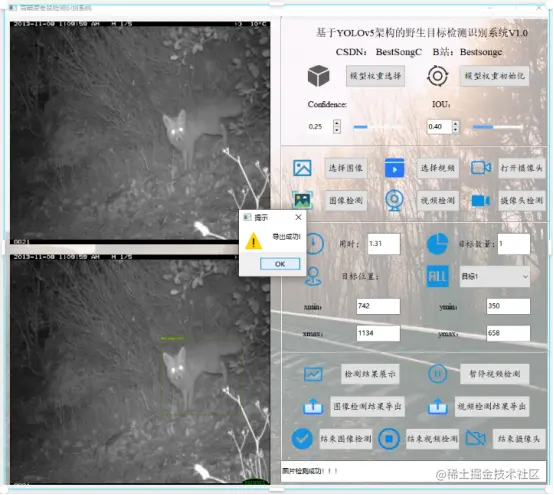Click the ymax field showing 658
Image resolution: width=554 pixels, height=495 pixels.
508,333
